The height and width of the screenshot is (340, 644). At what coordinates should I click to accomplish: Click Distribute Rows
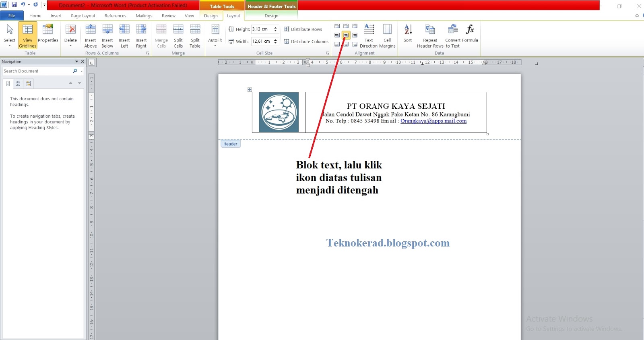[303, 29]
